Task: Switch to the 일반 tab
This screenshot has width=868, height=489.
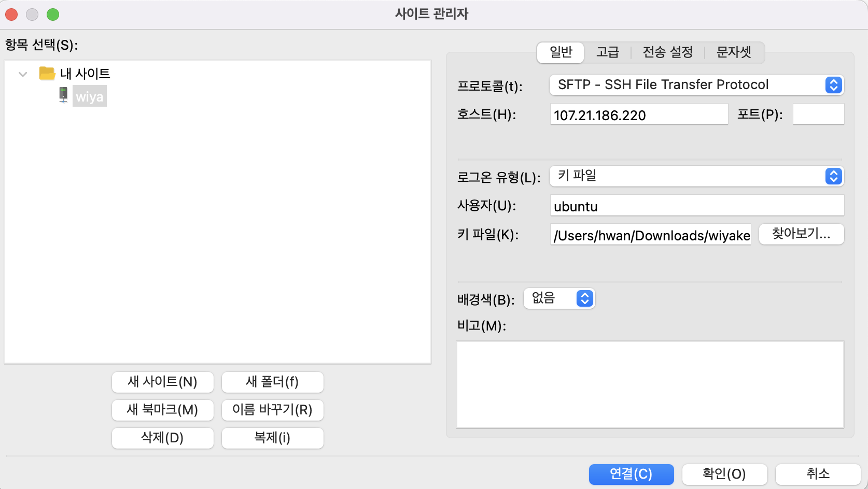Action: [561, 52]
